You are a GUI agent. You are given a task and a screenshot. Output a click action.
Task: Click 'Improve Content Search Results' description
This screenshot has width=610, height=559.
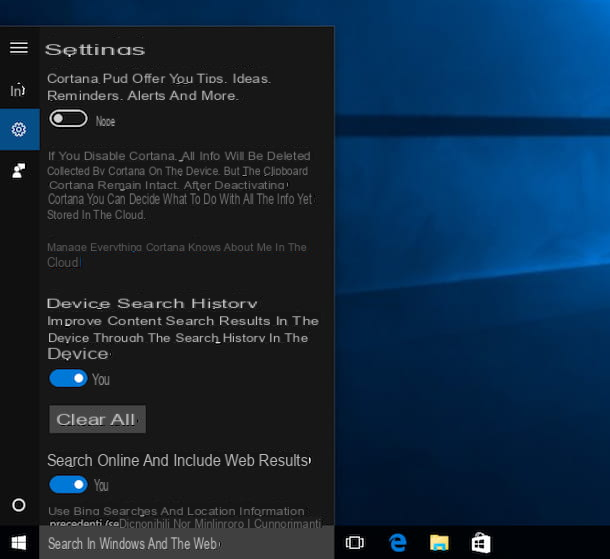pyautogui.click(x=183, y=337)
